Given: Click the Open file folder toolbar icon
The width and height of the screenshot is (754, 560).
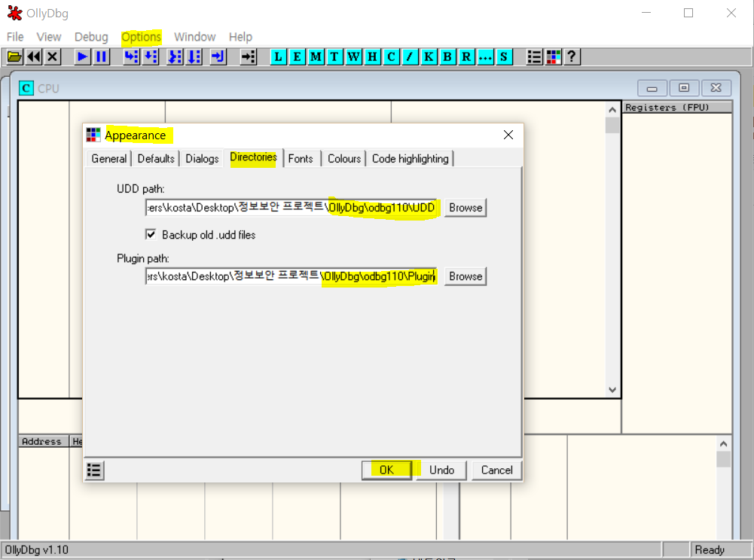Looking at the screenshot, I should click(14, 56).
